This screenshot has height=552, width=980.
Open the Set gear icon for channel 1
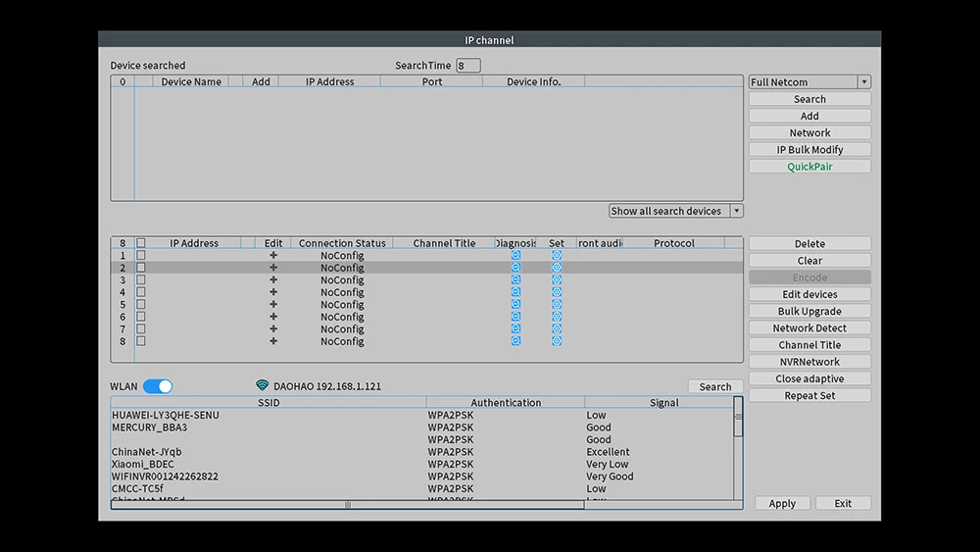(557, 255)
